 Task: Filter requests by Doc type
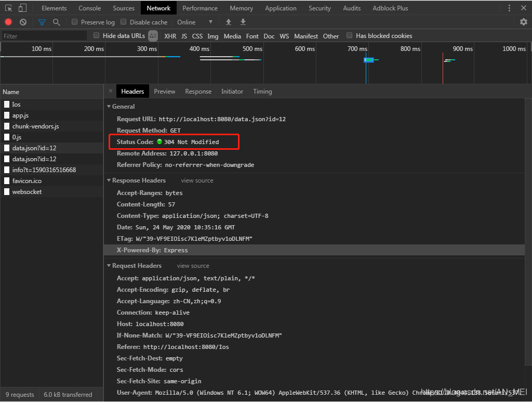coord(269,36)
